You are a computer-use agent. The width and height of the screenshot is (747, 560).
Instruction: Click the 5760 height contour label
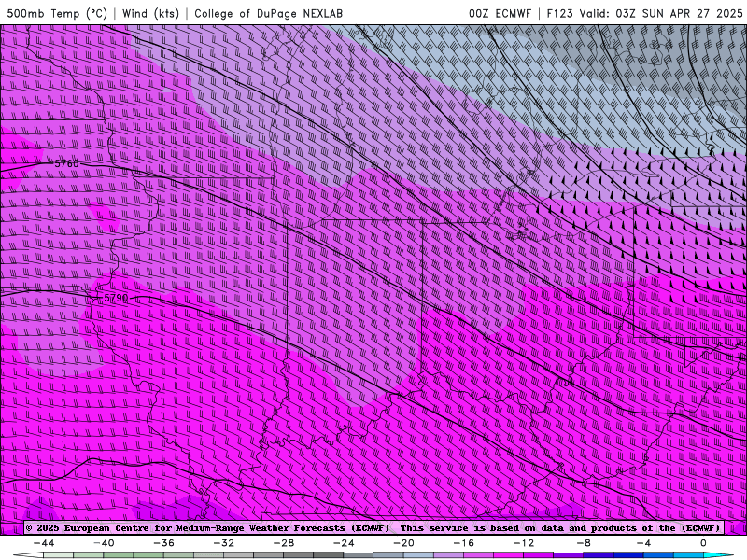coord(66,163)
